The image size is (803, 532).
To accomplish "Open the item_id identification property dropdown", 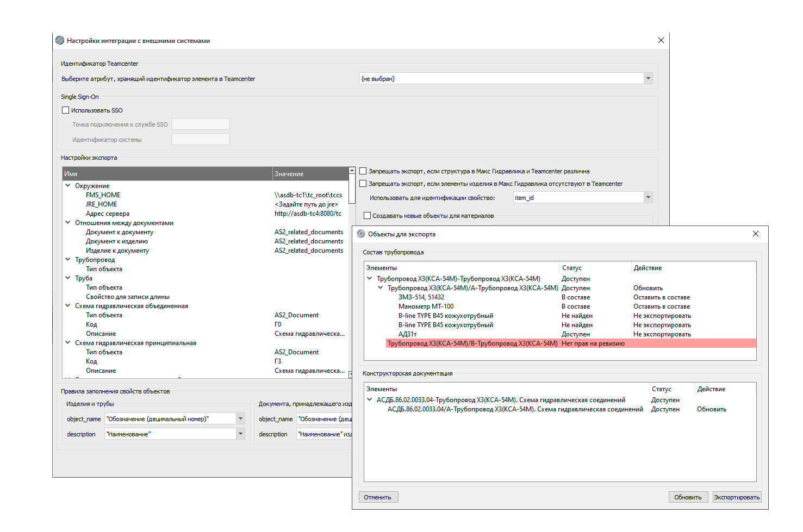I will (648, 198).
